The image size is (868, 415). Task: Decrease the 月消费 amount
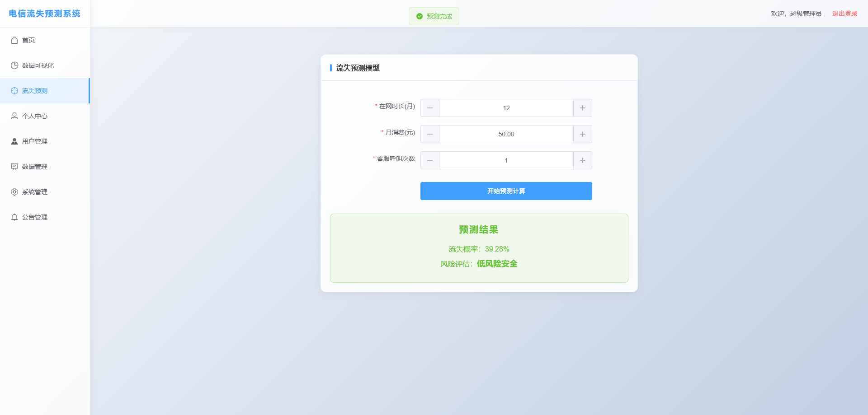click(430, 134)
